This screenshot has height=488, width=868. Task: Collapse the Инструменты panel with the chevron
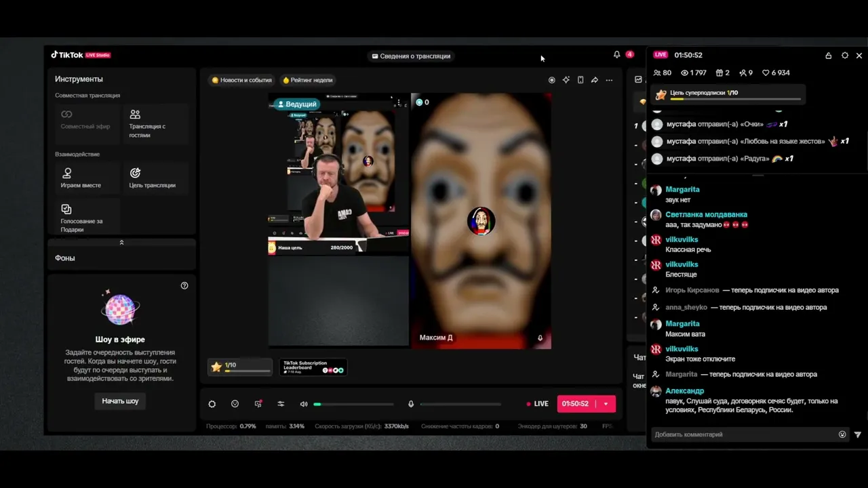(121, 242)
